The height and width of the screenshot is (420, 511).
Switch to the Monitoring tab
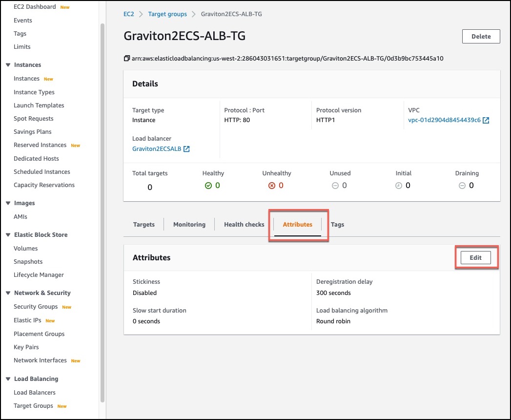(x=189, y=224)
